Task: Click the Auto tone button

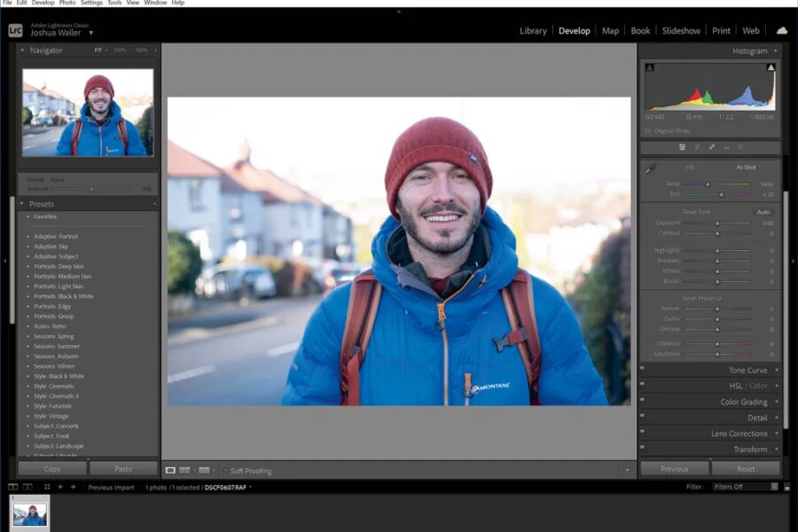Action: [763, 212]
